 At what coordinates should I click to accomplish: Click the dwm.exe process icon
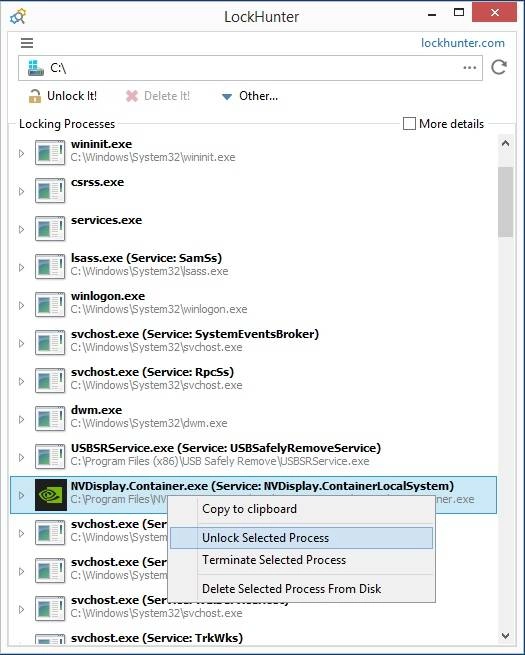point(50,419)
